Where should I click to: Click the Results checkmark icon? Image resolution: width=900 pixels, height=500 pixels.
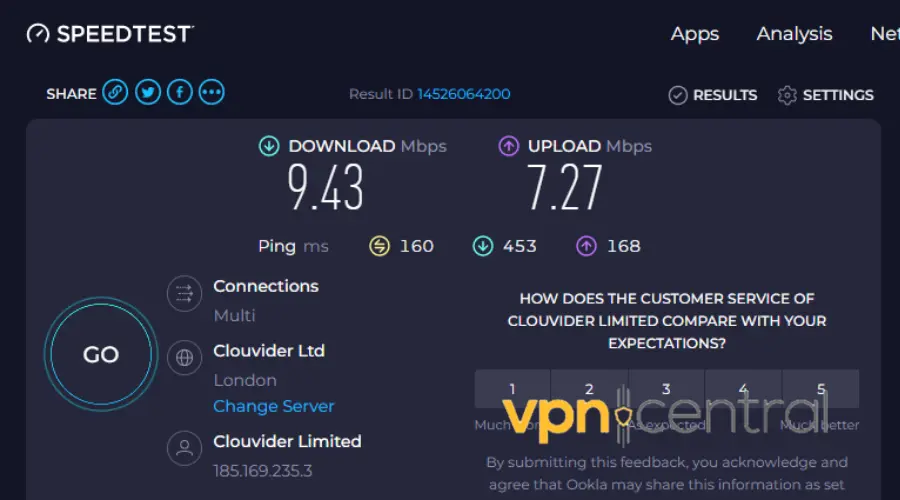678,95
